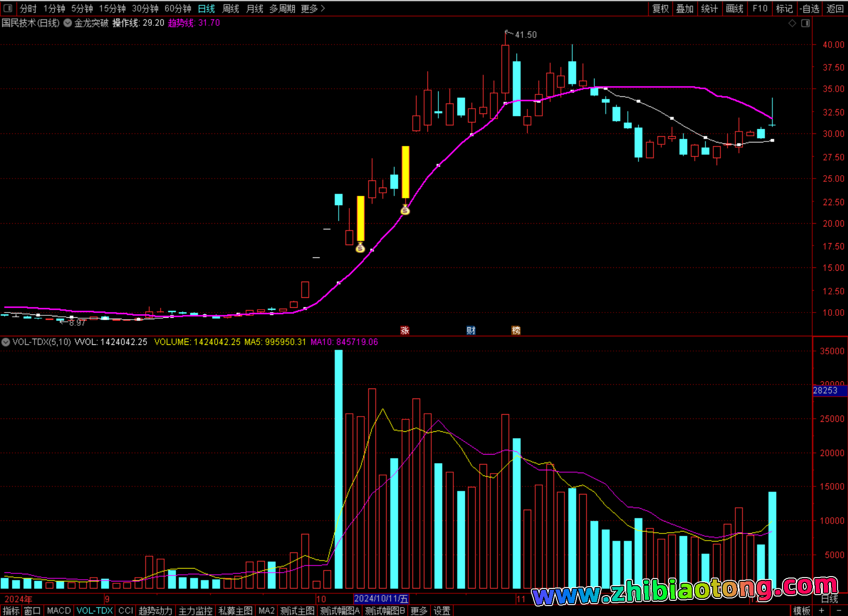Open the VOL-TDX indicator dropdown arrow

(6, 342)
